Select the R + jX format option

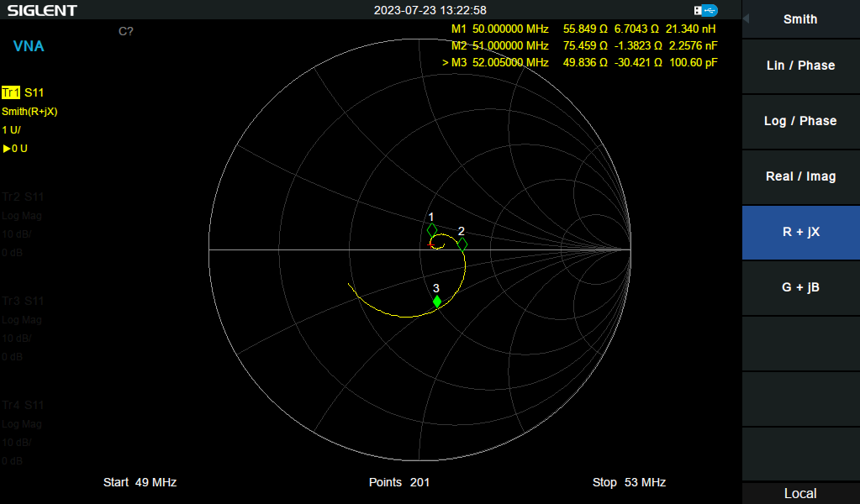[x=800, y=232]
